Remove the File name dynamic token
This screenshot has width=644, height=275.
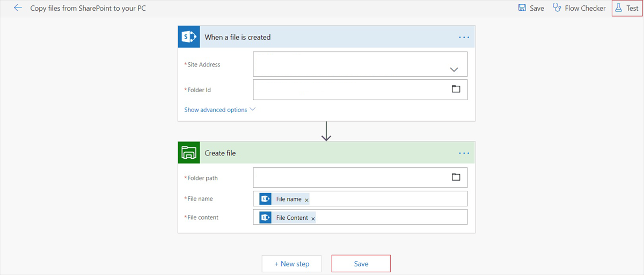(307, 200)
